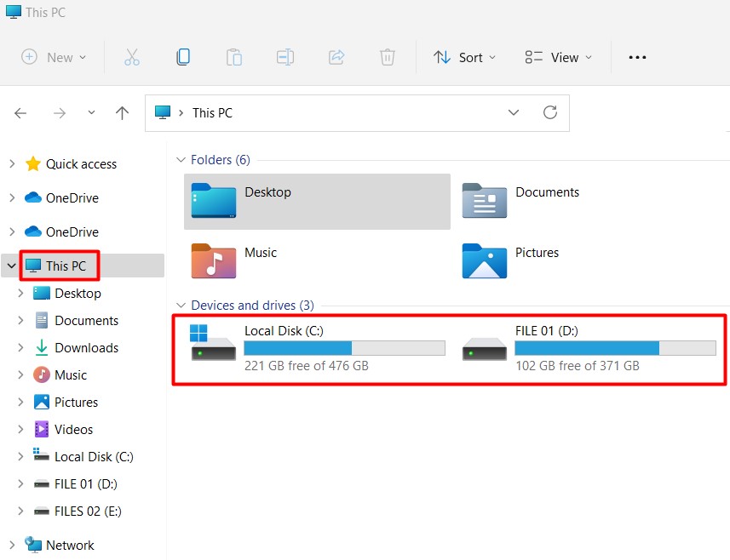Open the See more three-dots menu
This screenshot has height=560, width=730.
pos(637,57)
